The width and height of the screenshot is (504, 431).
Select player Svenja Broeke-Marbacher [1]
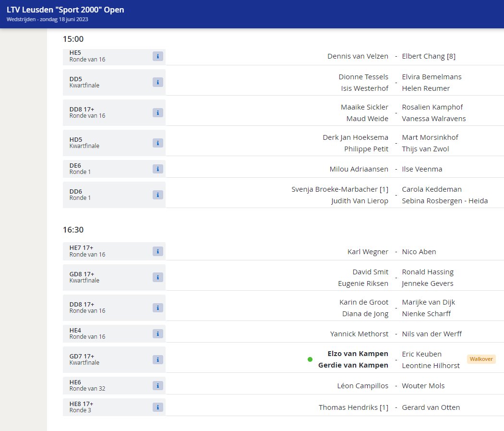pyautogui.click(x=340, y=189)
